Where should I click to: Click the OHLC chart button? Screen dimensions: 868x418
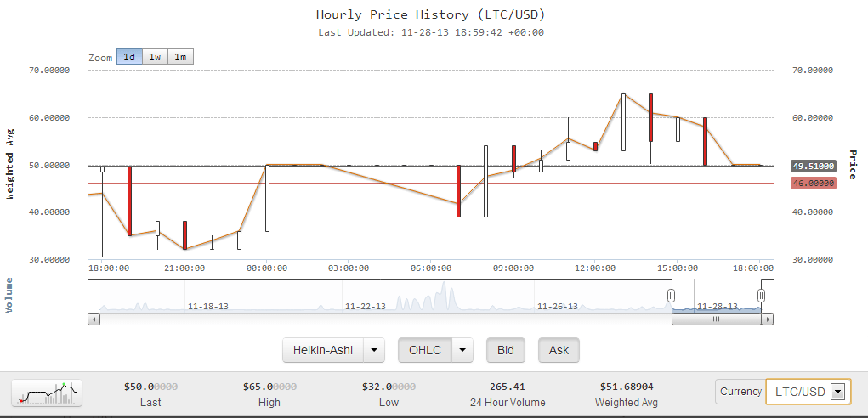tap(424, 350)
